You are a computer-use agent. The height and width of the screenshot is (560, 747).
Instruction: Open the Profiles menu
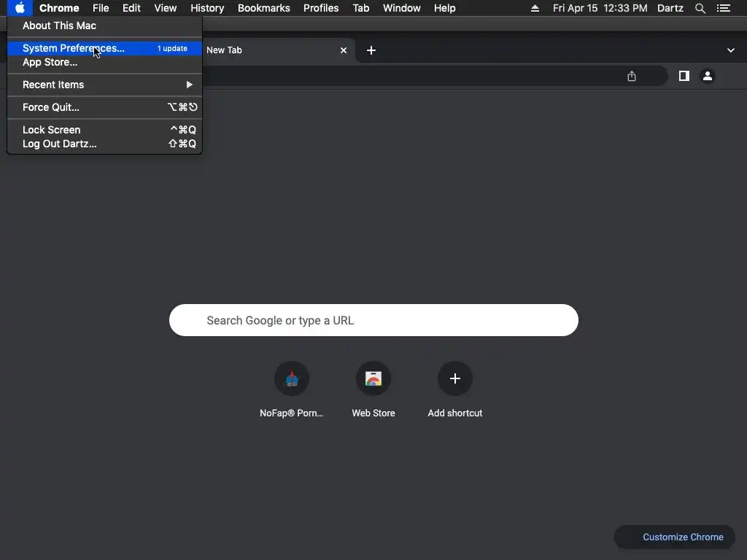pos(321,8)
